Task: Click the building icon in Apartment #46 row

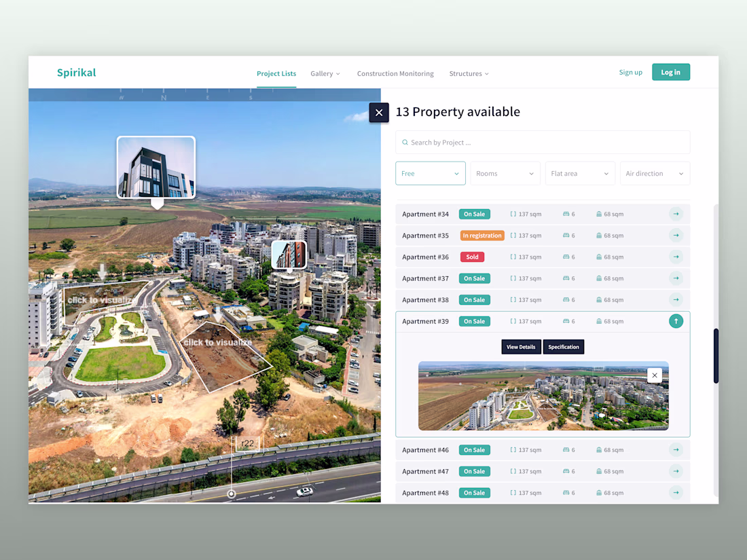Action: coord(599,449)
